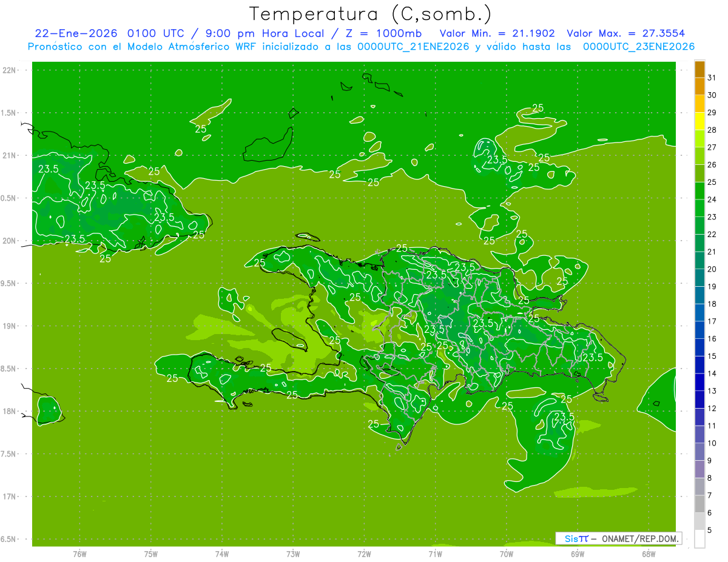This screenshot has width=728, height=562.
Task: Click the colorbar label '30'
Action: 712,95
